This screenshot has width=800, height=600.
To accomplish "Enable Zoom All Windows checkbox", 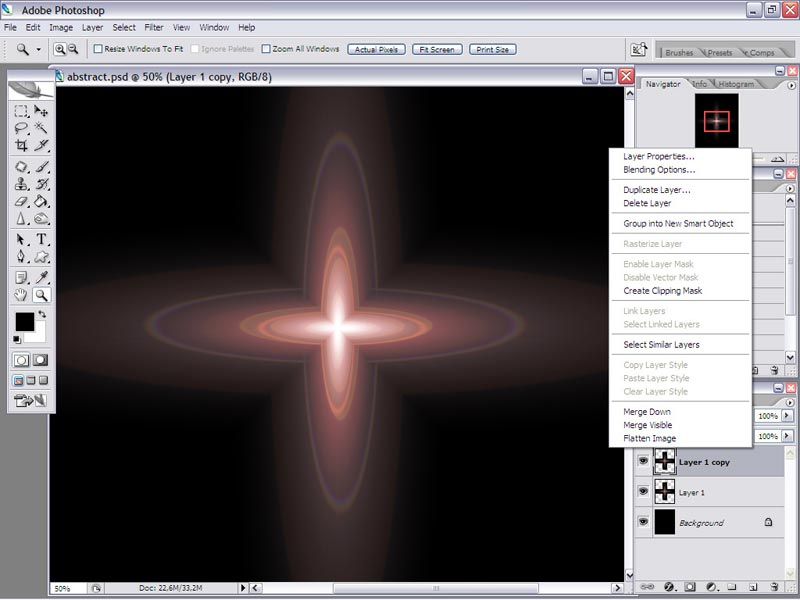I will tap(266, 49).
